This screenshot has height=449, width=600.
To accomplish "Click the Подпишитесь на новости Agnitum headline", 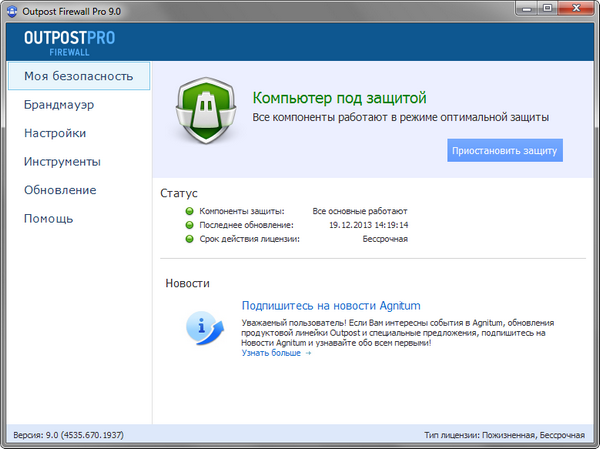I will tap(331, 305).
